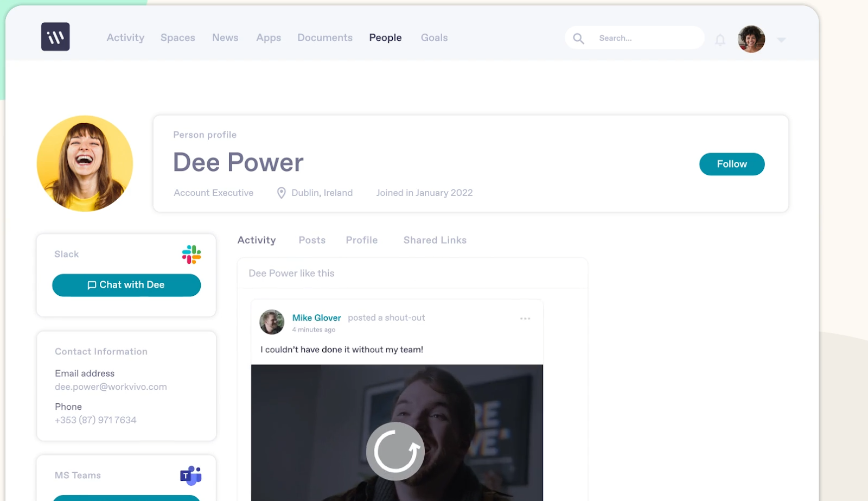Image resolution: width=868 pixels, height=501 pixels.
Task: Click the Dee Power name heading
Action: [x=238, y=162]
